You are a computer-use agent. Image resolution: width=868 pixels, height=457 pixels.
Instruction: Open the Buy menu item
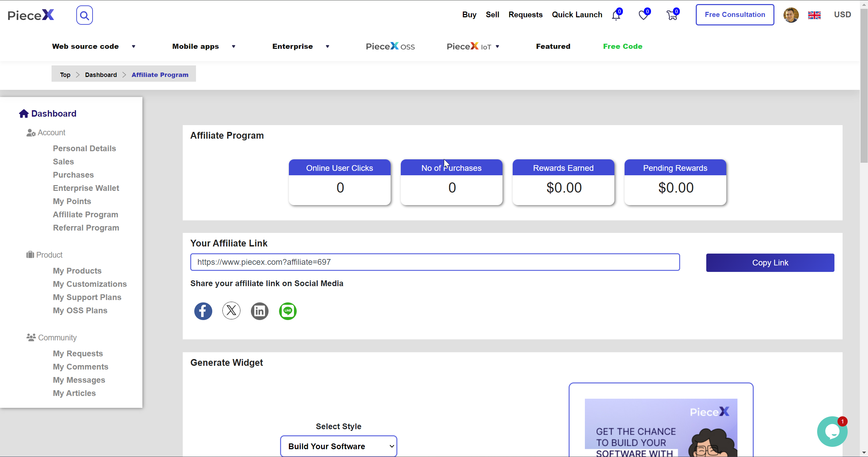[469, 14]
